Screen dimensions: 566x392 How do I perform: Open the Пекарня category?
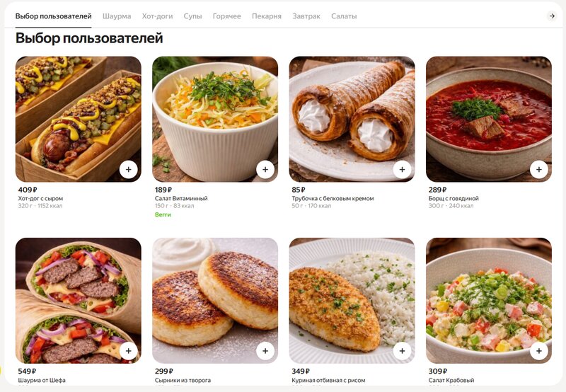pyautogui.click(x=267, y=16)
